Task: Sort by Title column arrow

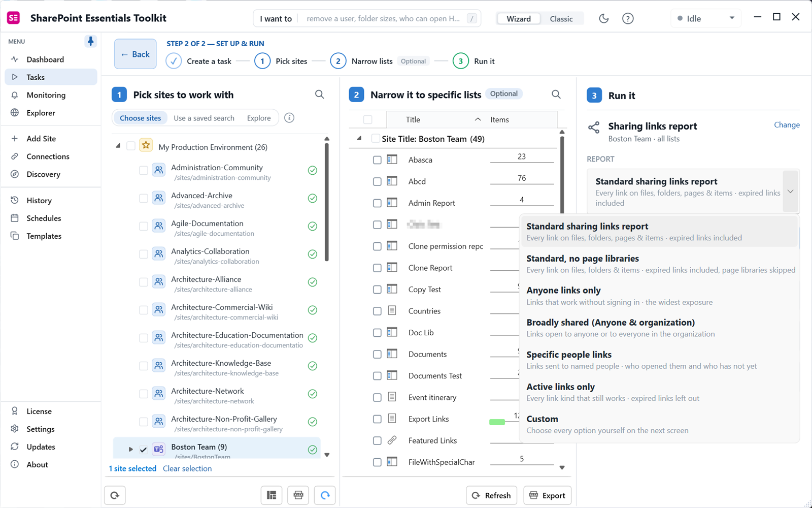Action: pyautogui.click(x=478, y=119)
